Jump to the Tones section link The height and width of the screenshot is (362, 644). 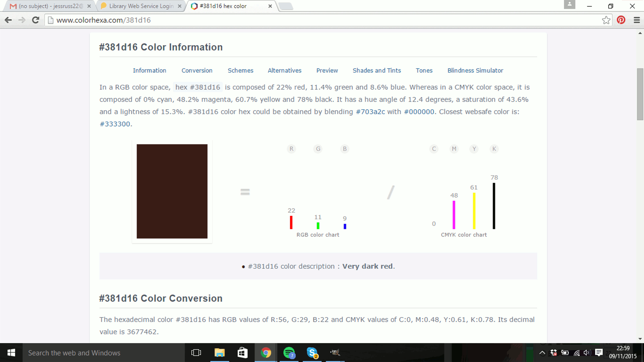(x=424, y=70)
